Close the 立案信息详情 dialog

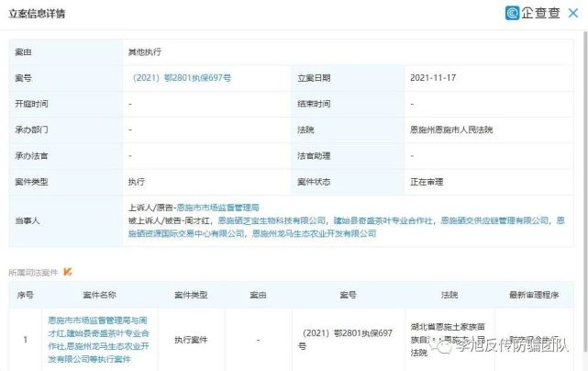(573, 14)
